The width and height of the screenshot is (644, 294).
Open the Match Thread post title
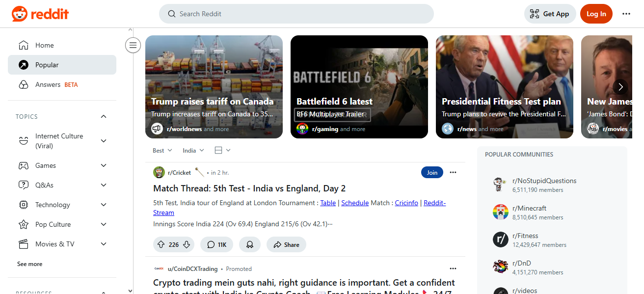click(249, 188)
